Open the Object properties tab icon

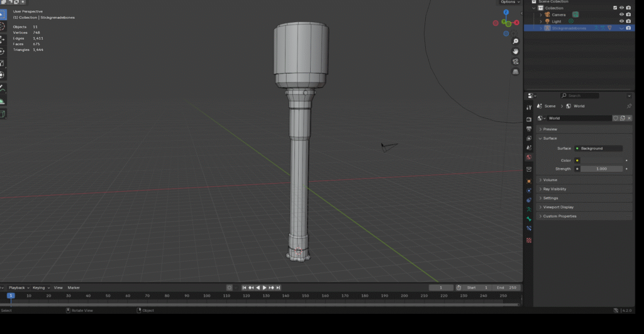[x=529, y=181]
